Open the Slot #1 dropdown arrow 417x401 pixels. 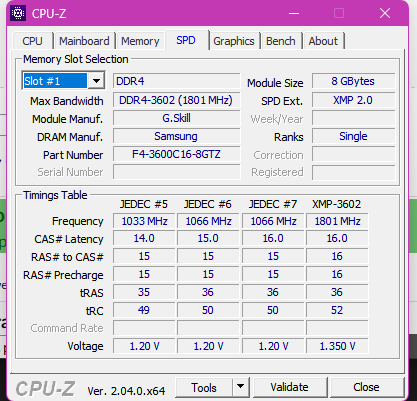[x=96, y=81]
